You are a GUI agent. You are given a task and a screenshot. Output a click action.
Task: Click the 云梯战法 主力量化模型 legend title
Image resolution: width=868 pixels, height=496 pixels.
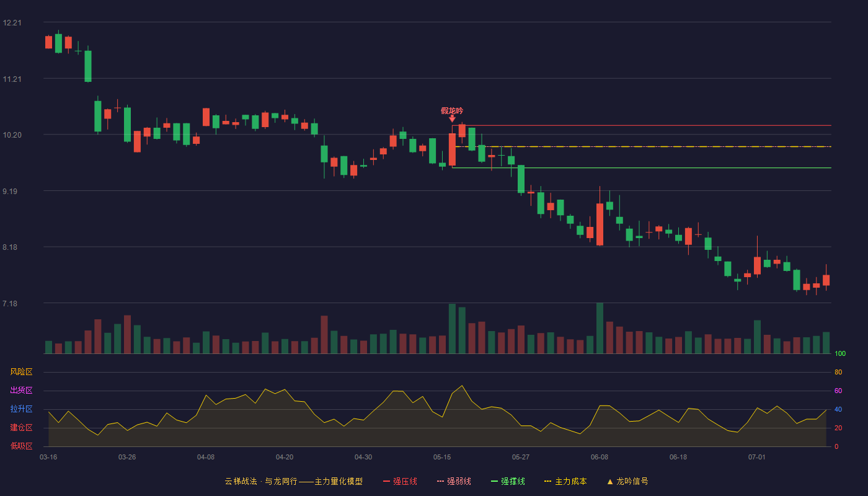[294, 481]
